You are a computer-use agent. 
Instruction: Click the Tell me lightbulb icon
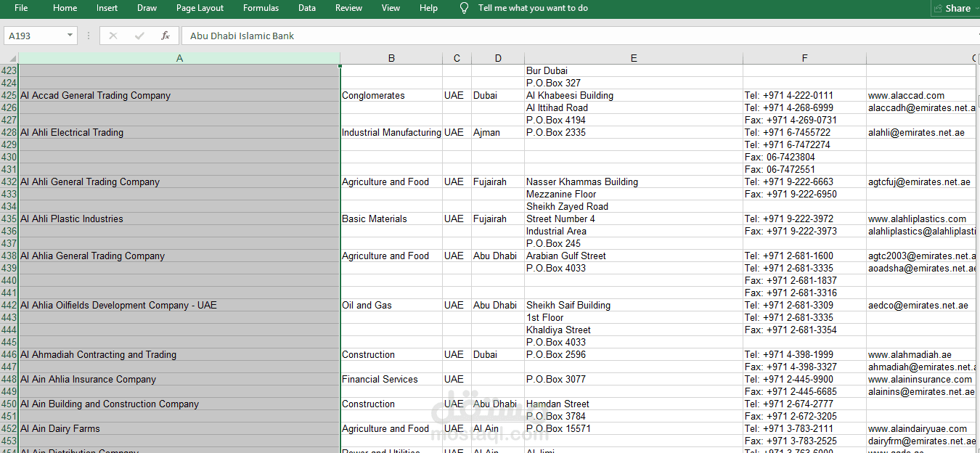(x=464, y=8)
